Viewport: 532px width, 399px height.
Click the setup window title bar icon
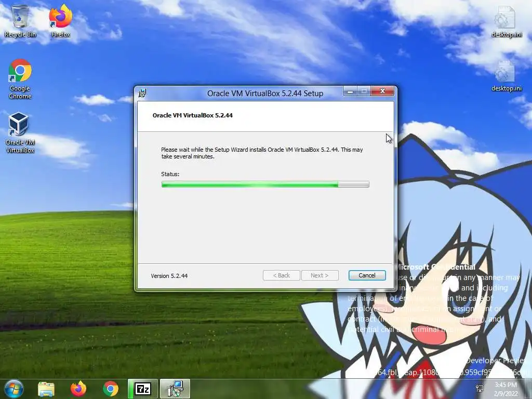[x=142, y=93]
